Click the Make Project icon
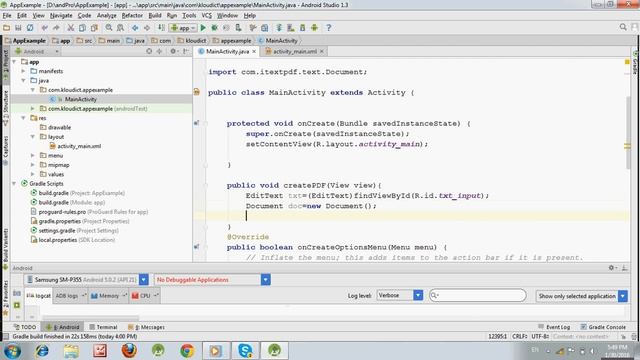The width and height of the screenshot is (640, 360). coord(162,28)
